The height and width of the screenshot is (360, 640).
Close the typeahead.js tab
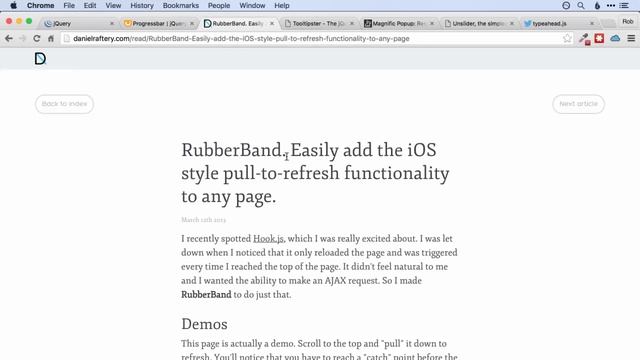point(592,24)
